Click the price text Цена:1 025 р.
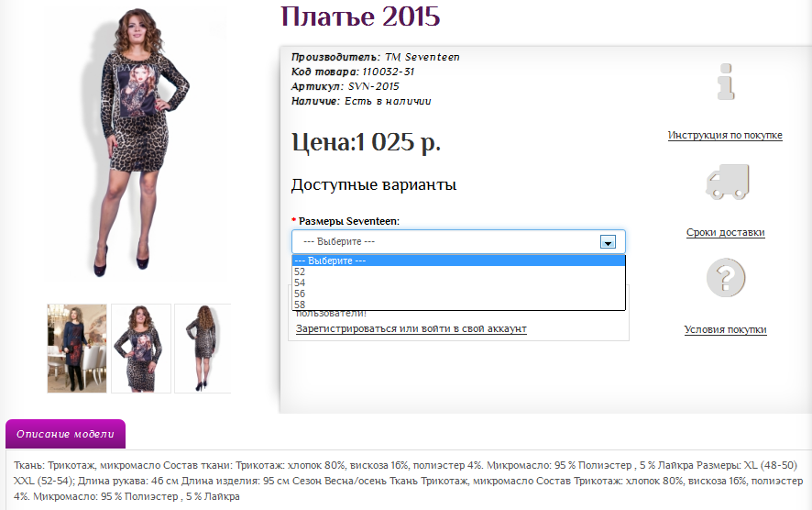 point(366,142)
